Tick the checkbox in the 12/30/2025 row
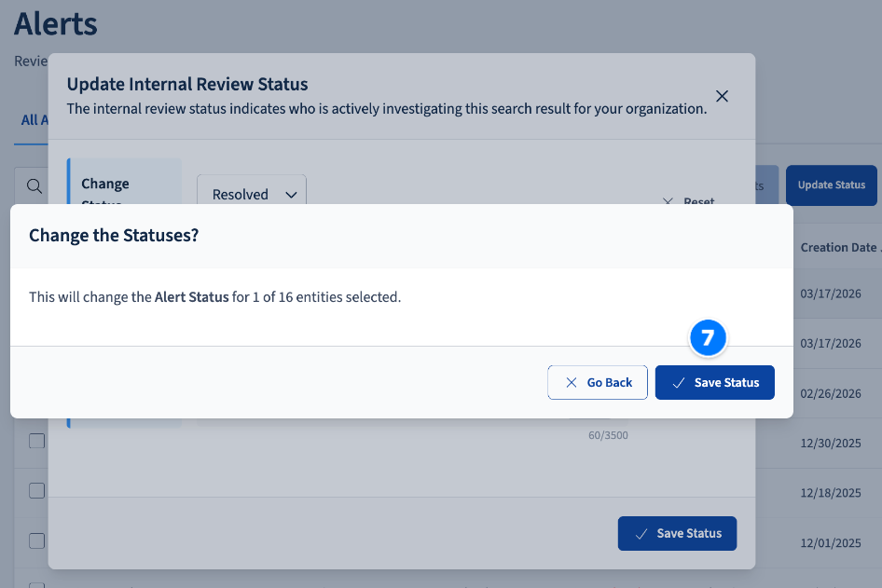The height and width of the screenshot is (588, 882). 37,441
